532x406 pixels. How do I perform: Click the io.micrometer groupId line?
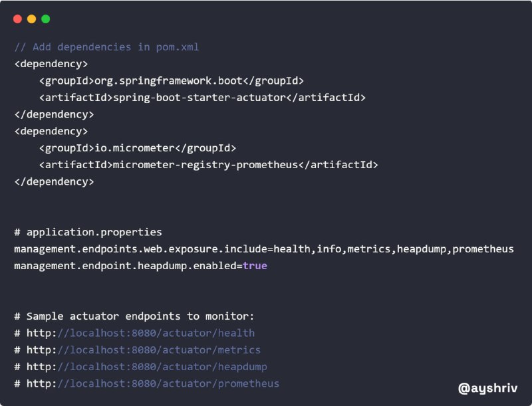[x=138, y=148]
